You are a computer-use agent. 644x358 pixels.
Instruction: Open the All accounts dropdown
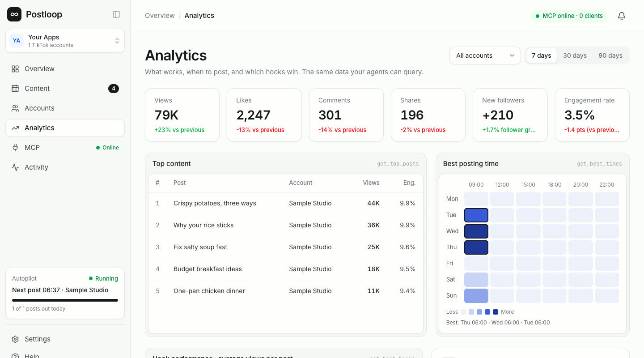[x=485, y=55]
